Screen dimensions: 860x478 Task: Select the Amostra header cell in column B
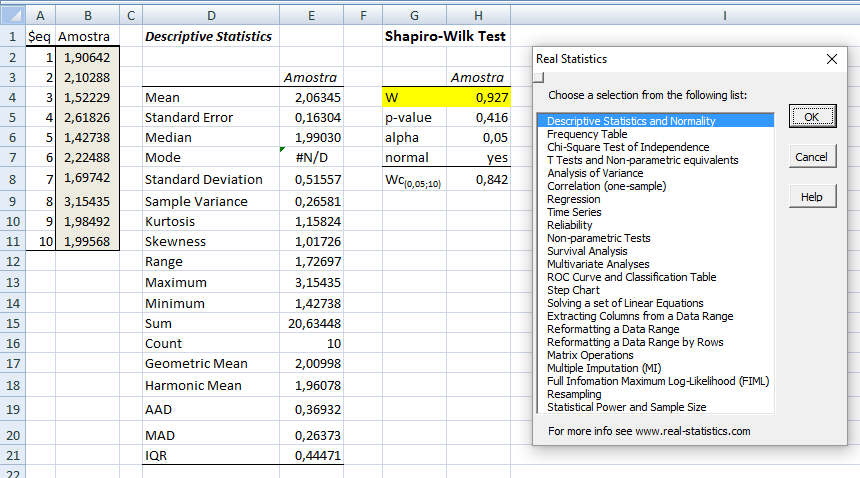[x=88, y=37]
